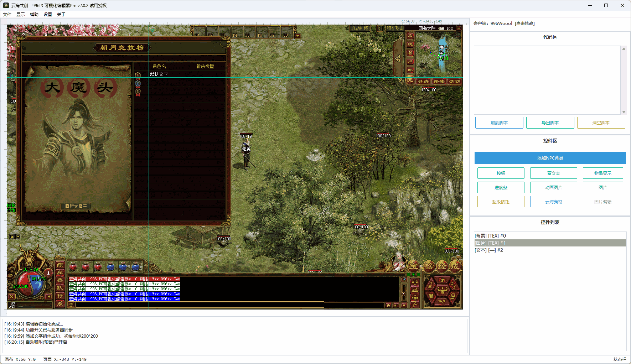Add a 富文本 control
Screen dimensions: 631x364
click(554, 173)
